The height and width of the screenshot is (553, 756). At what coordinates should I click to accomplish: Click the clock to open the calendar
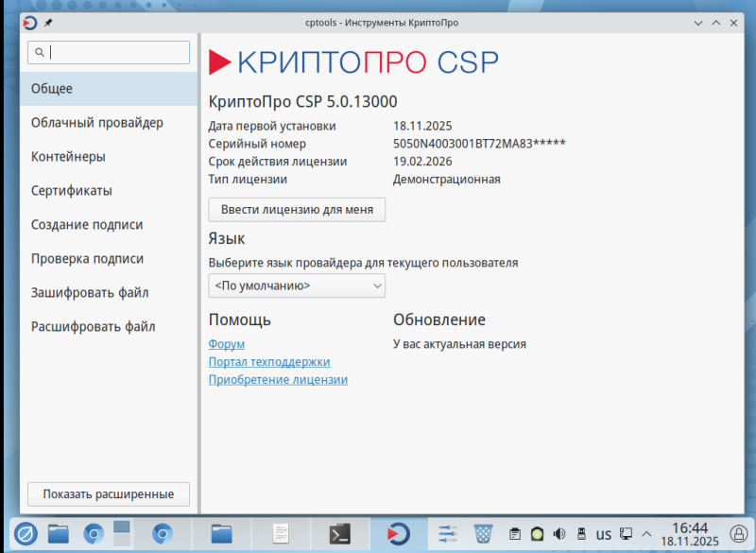click(x=691, y=534)
